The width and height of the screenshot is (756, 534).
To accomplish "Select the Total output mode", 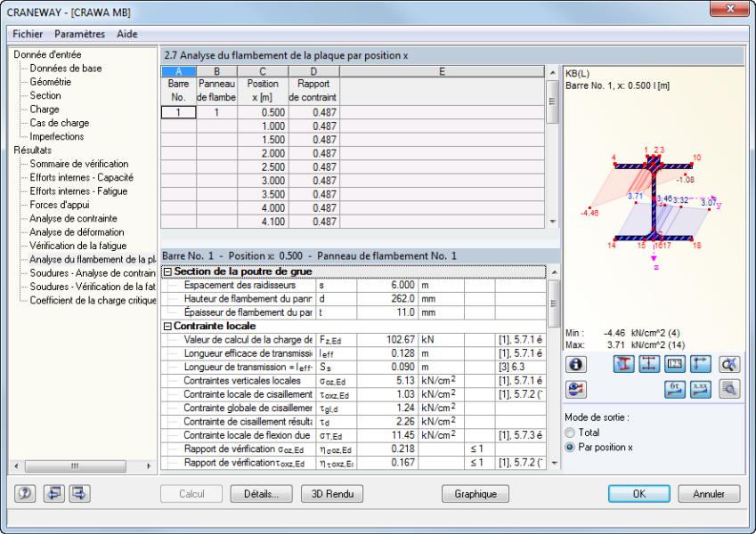I will (x=570, y=433).
